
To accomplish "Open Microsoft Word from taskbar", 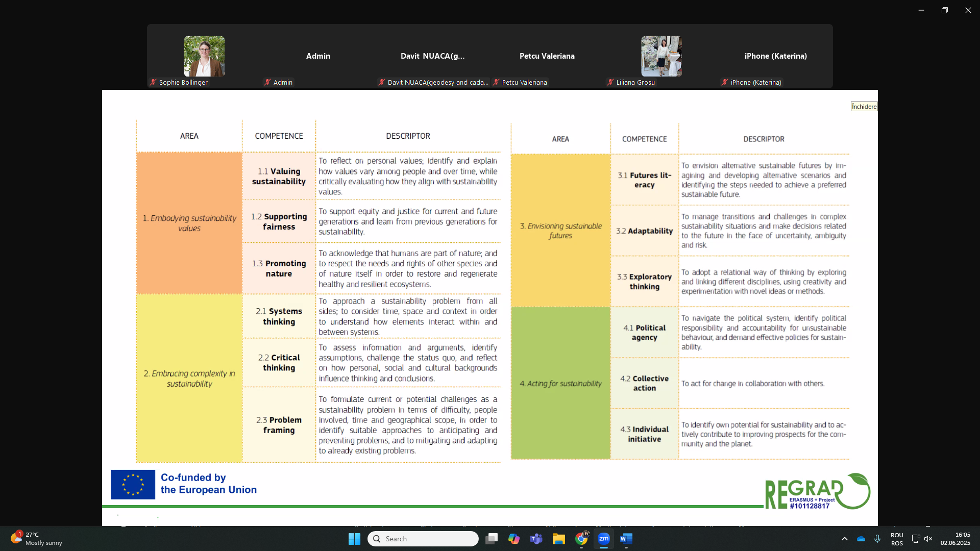I will point(626,539).
